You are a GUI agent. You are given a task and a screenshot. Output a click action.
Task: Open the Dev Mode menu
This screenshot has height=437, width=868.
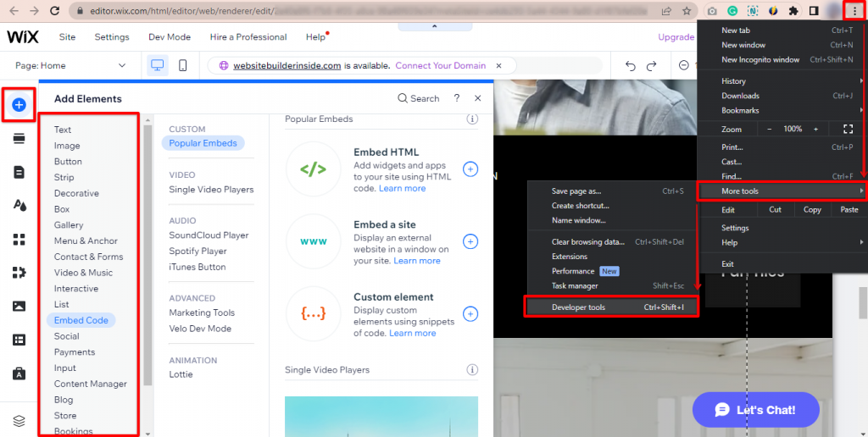pyautogui.click(x=170, y=37)
